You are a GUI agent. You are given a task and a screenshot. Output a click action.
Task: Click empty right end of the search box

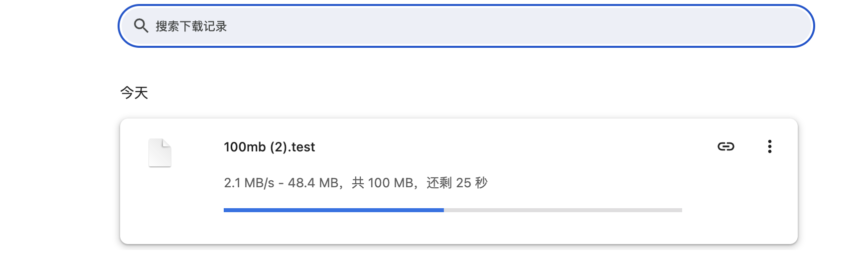click(x=747, y=26)
